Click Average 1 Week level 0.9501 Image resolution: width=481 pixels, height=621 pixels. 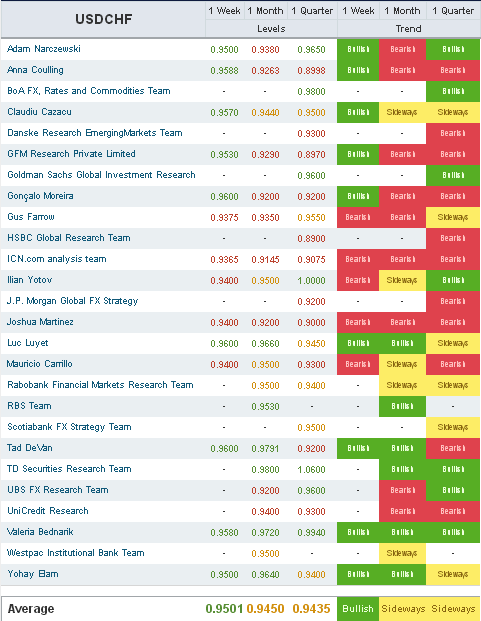224,609
